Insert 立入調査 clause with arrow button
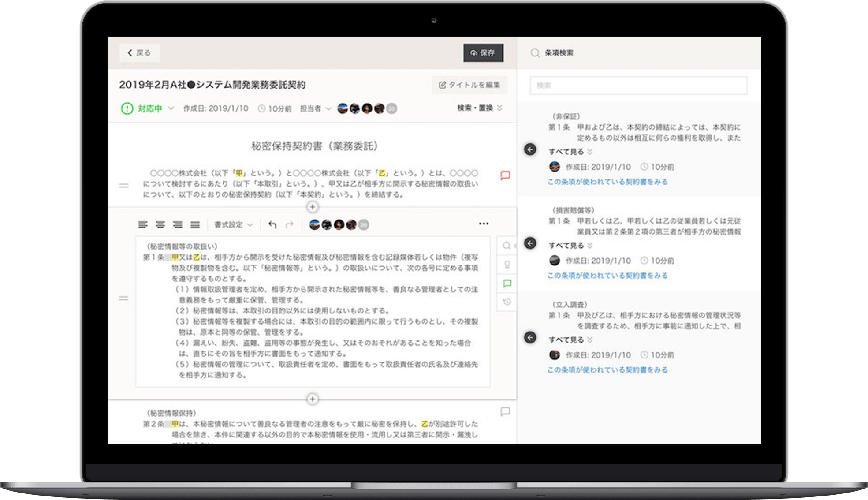 pos(530,338)
